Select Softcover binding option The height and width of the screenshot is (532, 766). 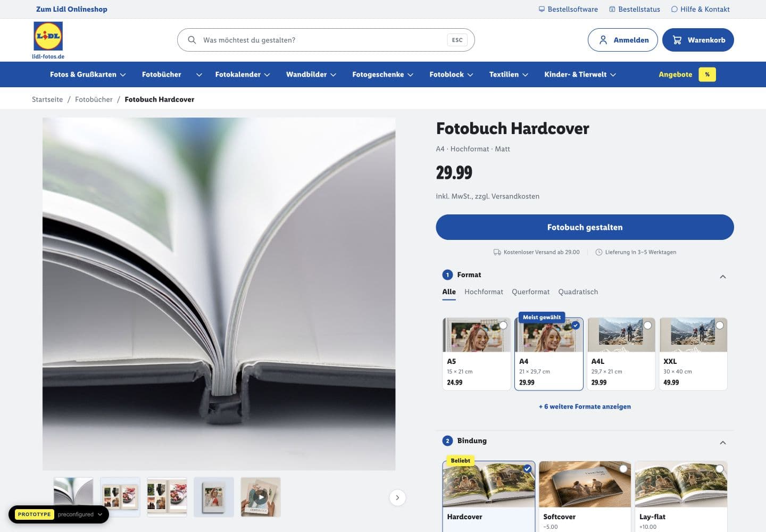585,496
